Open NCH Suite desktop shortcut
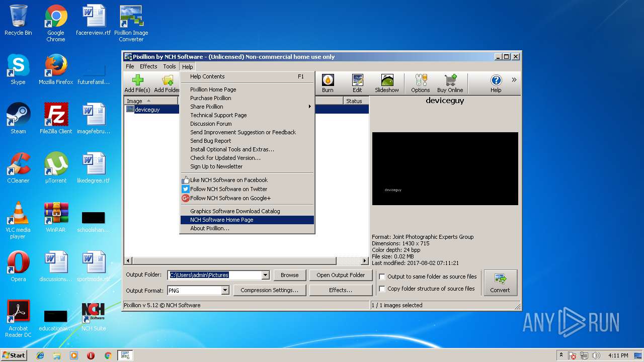This screenshot has width=644, height=362. (94, 316)
